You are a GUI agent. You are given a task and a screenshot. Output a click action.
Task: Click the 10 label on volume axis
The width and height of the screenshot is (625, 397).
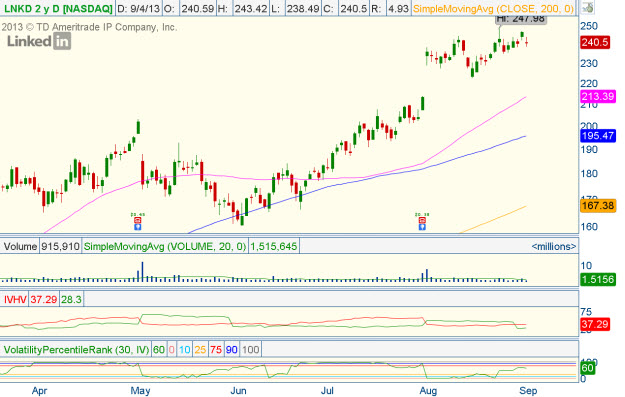tap(586, 265)
